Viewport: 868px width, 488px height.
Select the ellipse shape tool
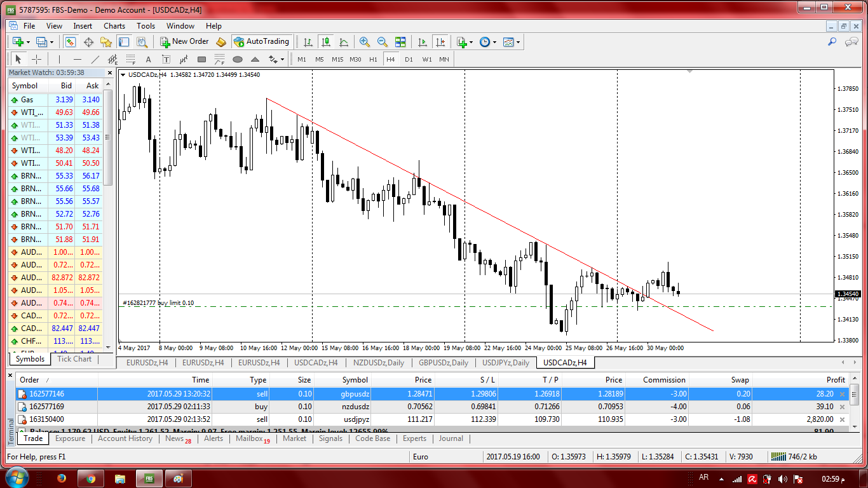[238, 59]
